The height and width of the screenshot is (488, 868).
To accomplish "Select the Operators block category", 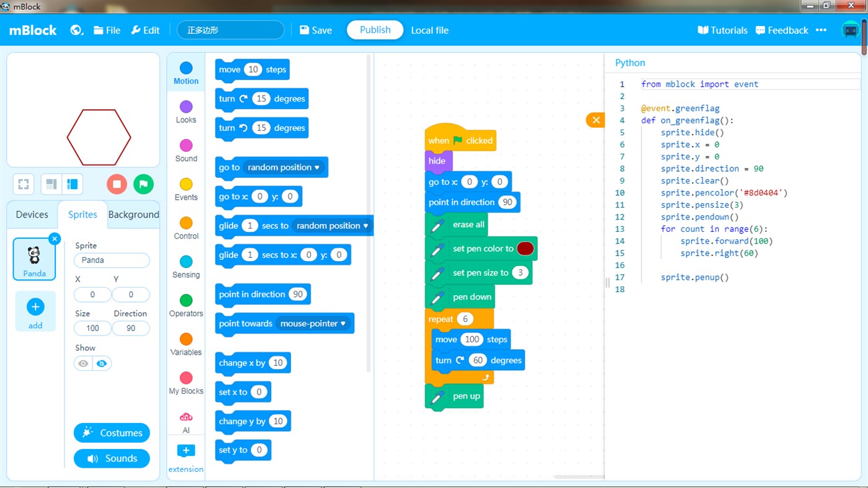I will 186,305.
